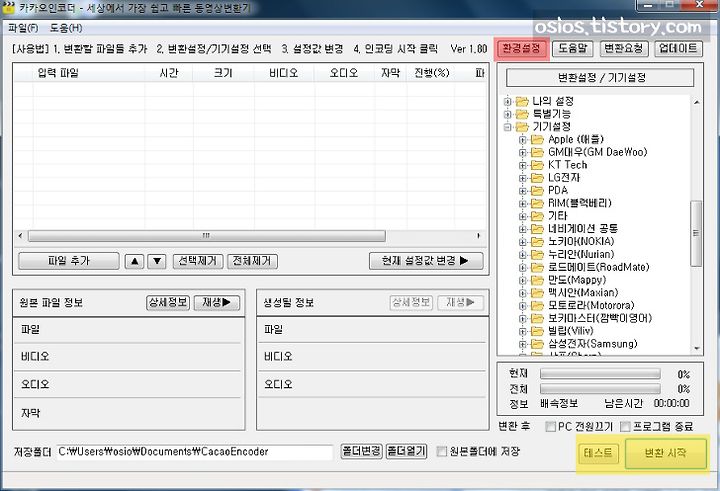720x491 pixels.
Task: Enable PC 전원끄기 checkbox
Action: tap(550, 427)
